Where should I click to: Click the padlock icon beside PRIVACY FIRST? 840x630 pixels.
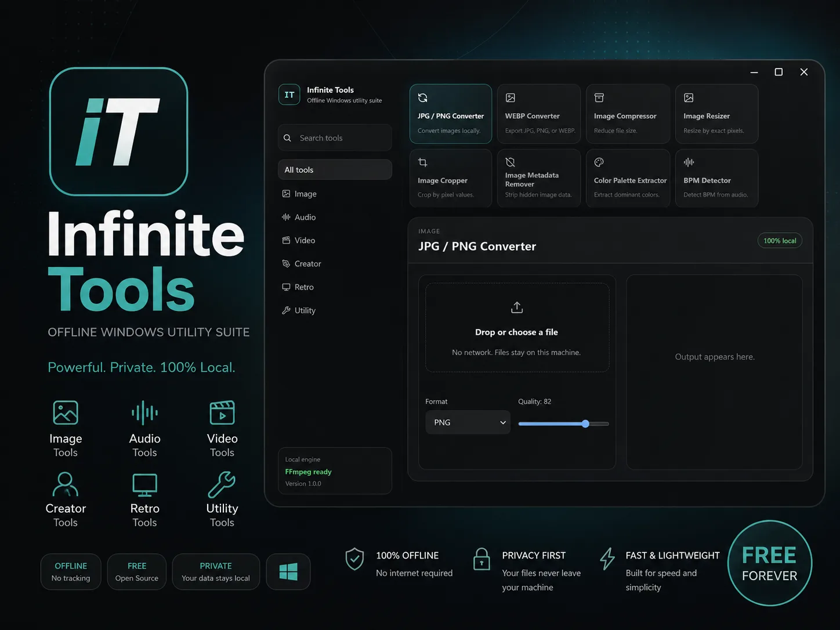481,559
